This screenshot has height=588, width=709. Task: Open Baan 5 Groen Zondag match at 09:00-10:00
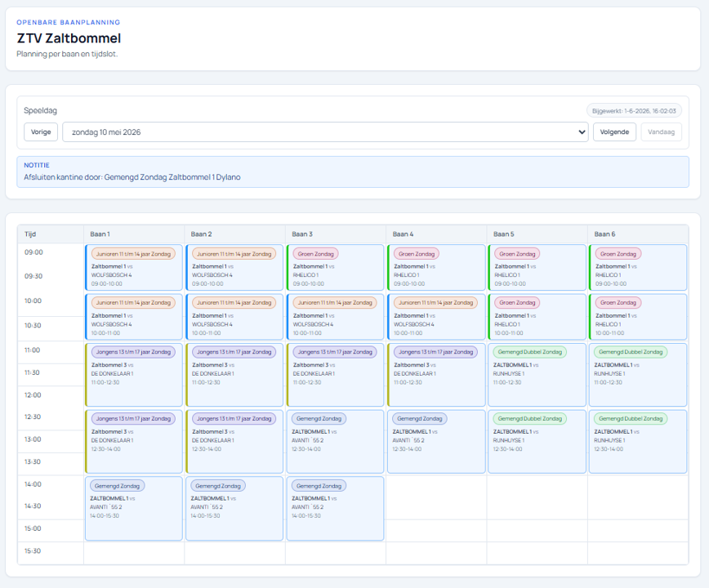(537, 268)
